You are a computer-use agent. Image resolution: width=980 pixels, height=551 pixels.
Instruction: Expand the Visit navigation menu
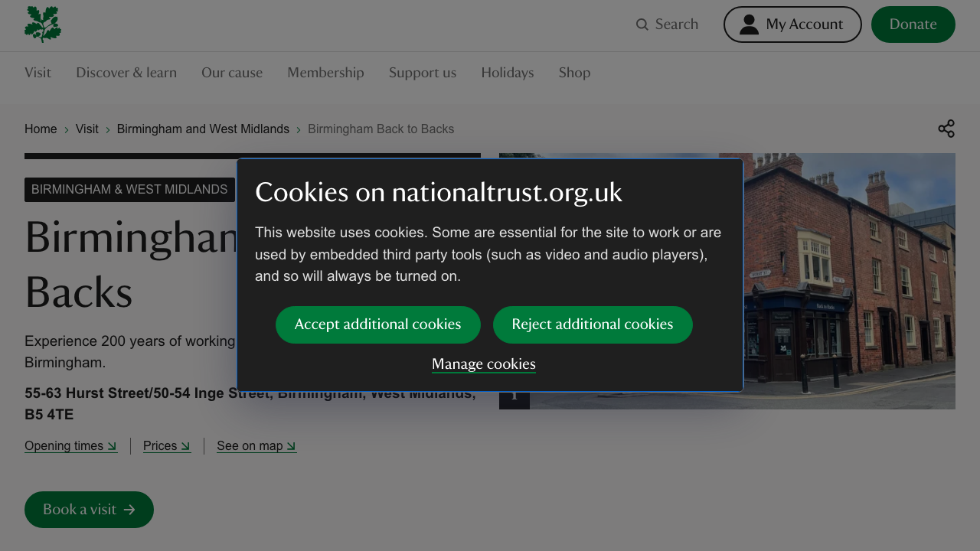point(38,73)
